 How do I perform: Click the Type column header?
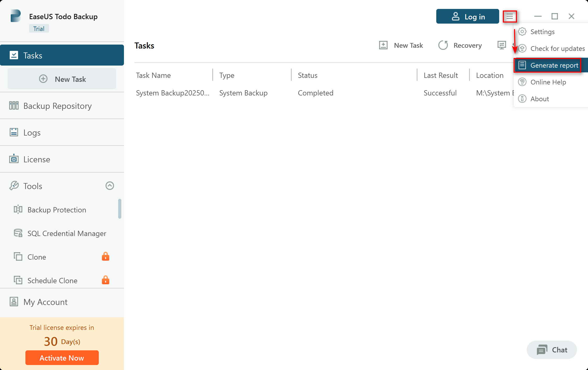tap(227, 75)
